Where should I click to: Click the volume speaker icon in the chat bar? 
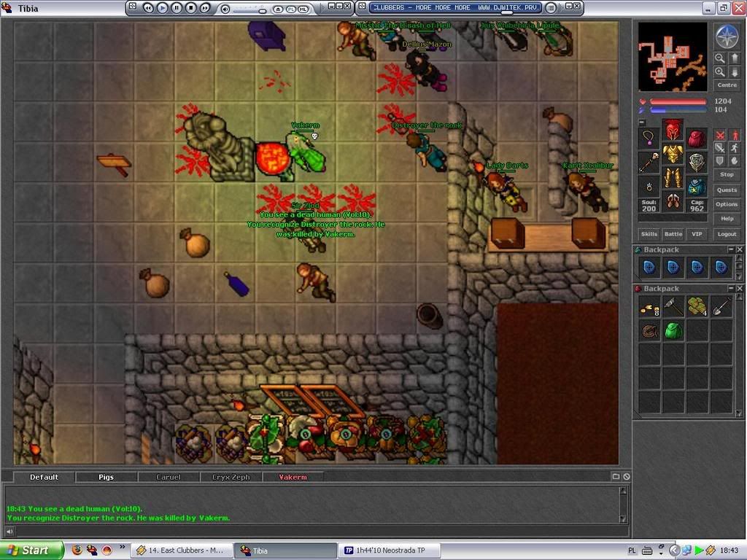coord(9,532)
